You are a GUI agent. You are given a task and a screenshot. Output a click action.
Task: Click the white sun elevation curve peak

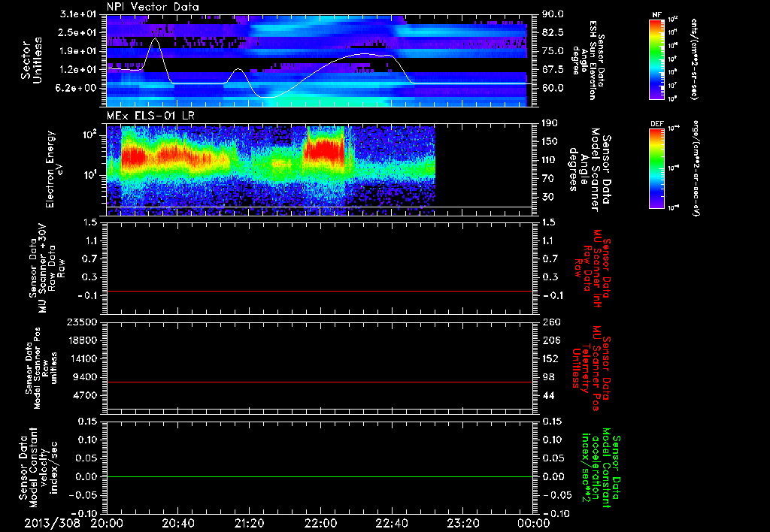coord(155,38)
